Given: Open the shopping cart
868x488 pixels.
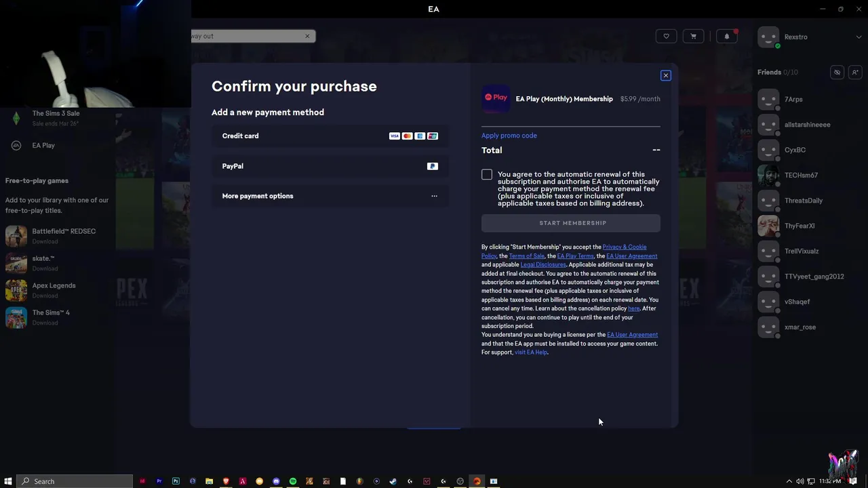Looking at the screenshot, I should click(x=693, y=37).
